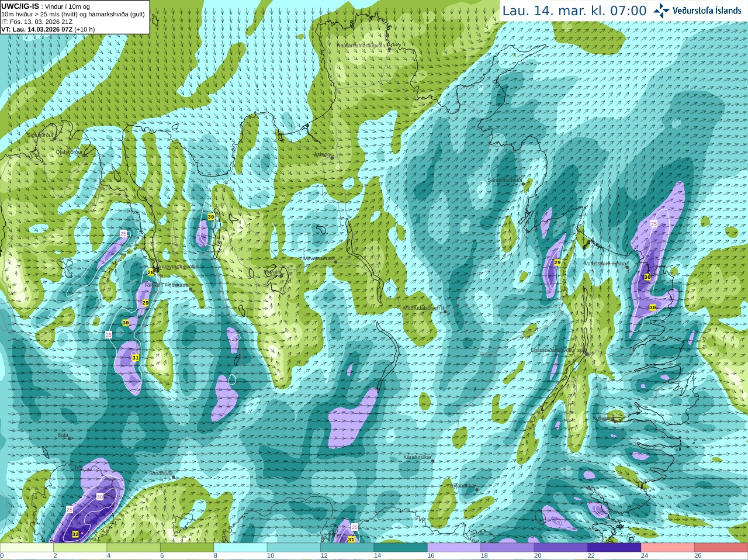Pick the light pink 24–26 legend swatch
Viewport: 748px width, 560px height.
coord(668,548)
